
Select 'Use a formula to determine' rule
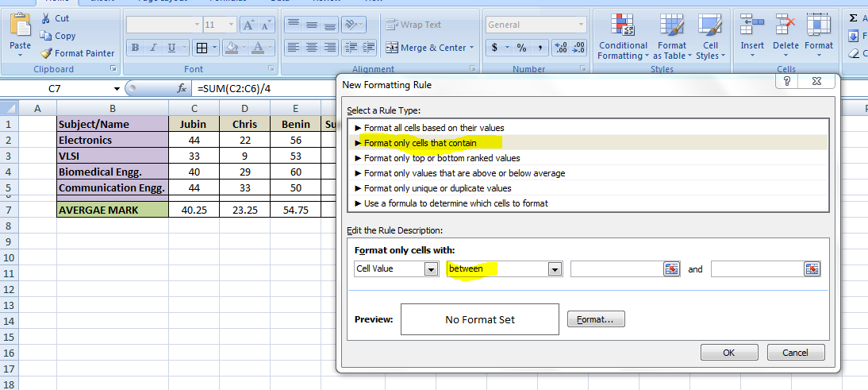(x=588, y=203)
